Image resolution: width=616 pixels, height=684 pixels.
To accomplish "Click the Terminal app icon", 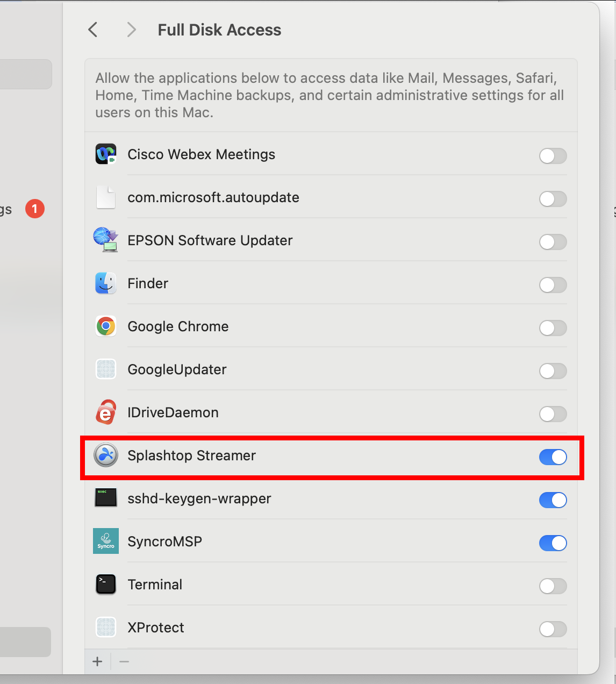I will point(106,585).
